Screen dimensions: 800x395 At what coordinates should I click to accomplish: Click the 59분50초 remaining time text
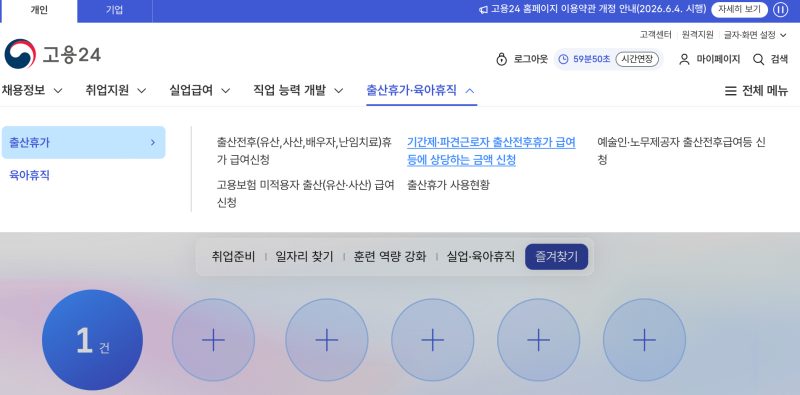coord(592,59)
